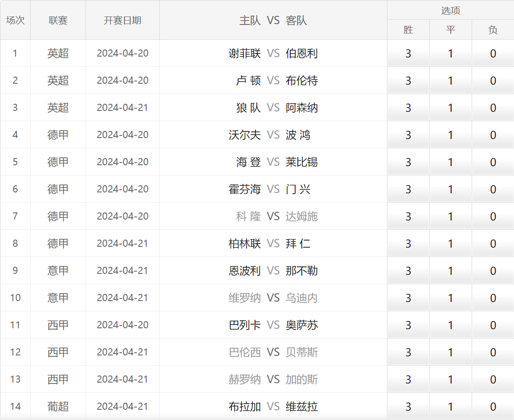
Task: Click home team 柏林联
Action: pos(245,244)
